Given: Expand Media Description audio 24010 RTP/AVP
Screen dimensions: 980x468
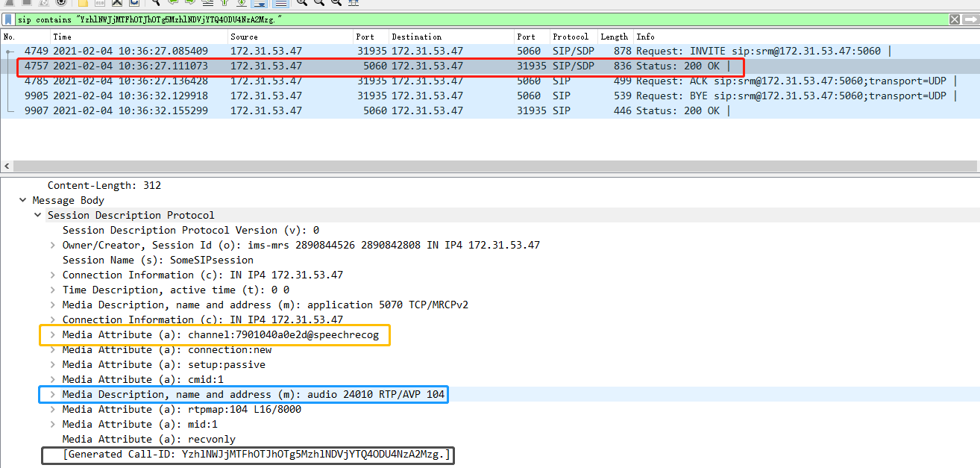Looking at the screenshot, I should 52,394.
